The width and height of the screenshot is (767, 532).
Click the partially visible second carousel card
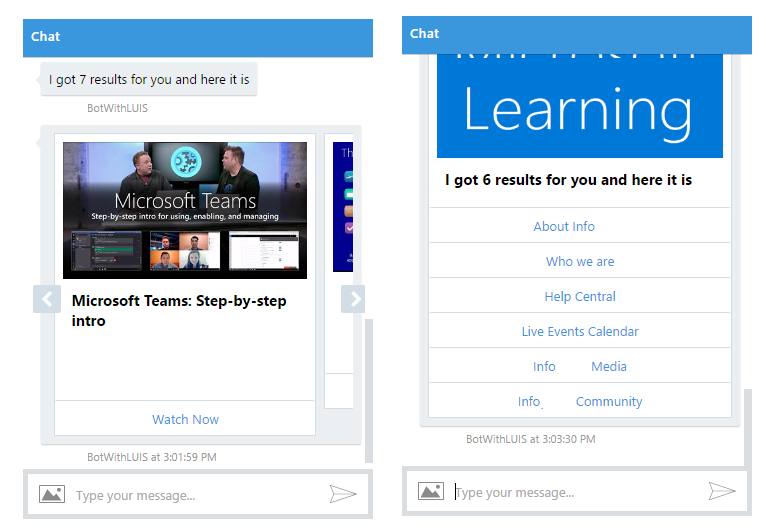point(339,270)
